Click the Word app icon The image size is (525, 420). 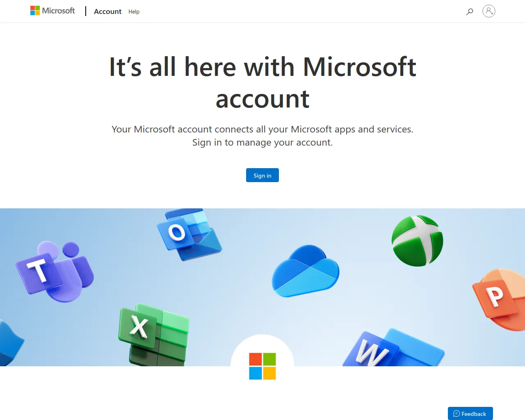(394, 348)
